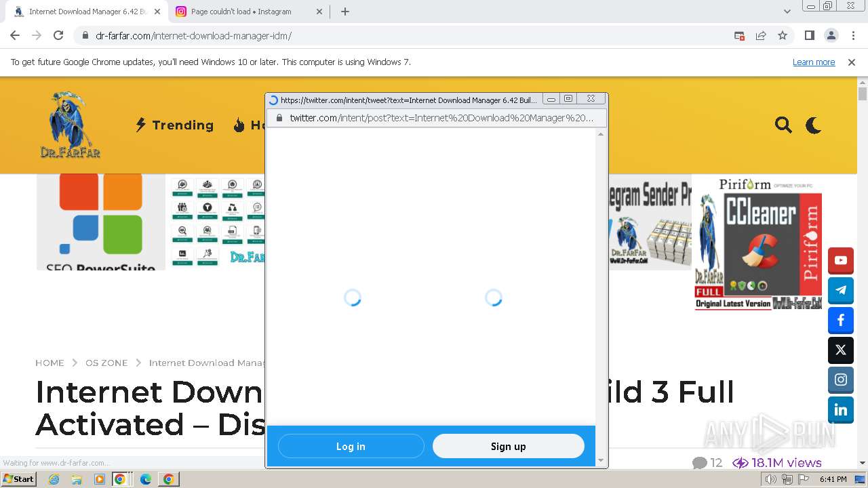Click the Dr.FarFar site logo
Screen dimensions: 868x488
[70, 125]
